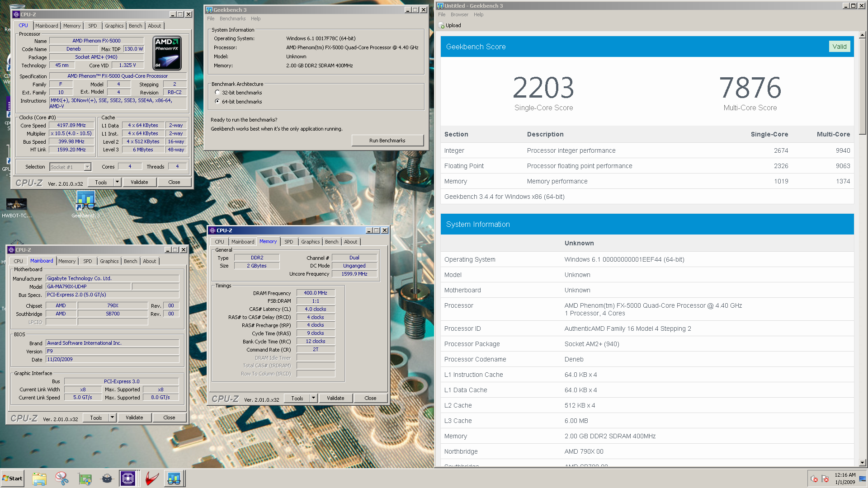868x488 pixels.
Task: Click the Upload label in Geekbench results
Action: [x=453, y=26]
